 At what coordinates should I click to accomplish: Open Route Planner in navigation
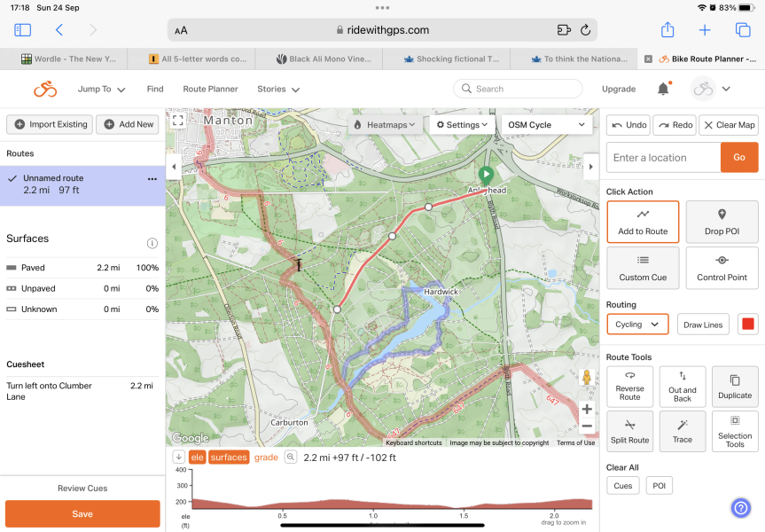click(x=210, y=89)
